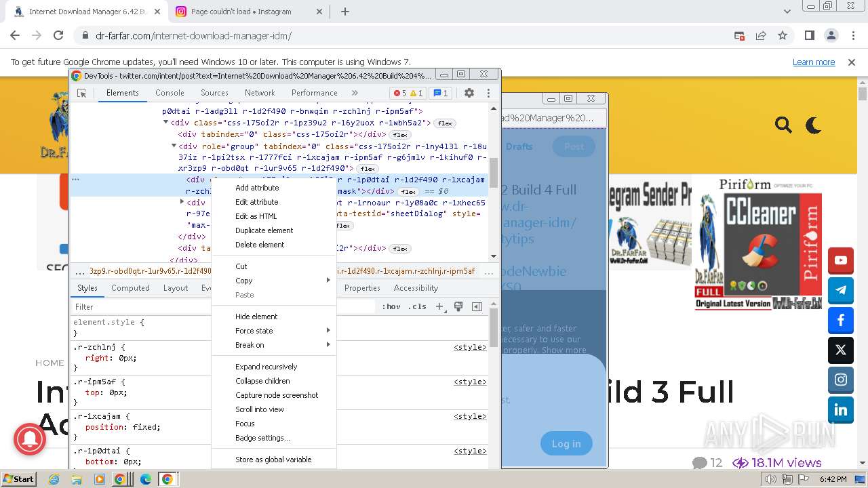Dismiss the Chrome update notification bar
Image resolution: width=868 pixels, height=488 pixels.
pos(852,62)
